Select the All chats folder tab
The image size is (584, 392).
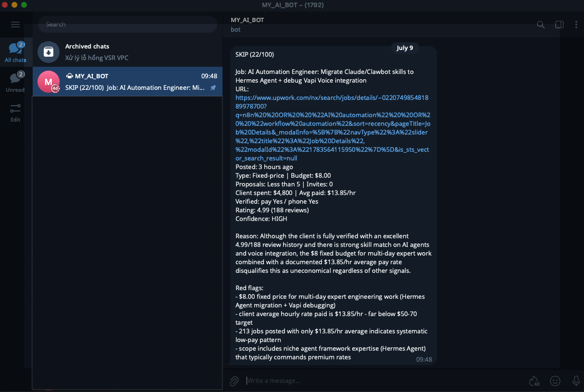click(x=15, y=52)
